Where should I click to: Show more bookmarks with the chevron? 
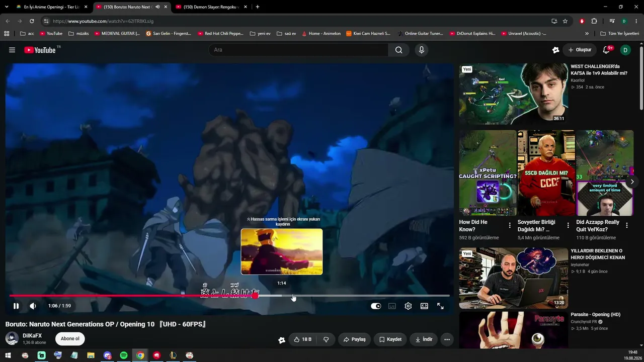pos(587,34)
